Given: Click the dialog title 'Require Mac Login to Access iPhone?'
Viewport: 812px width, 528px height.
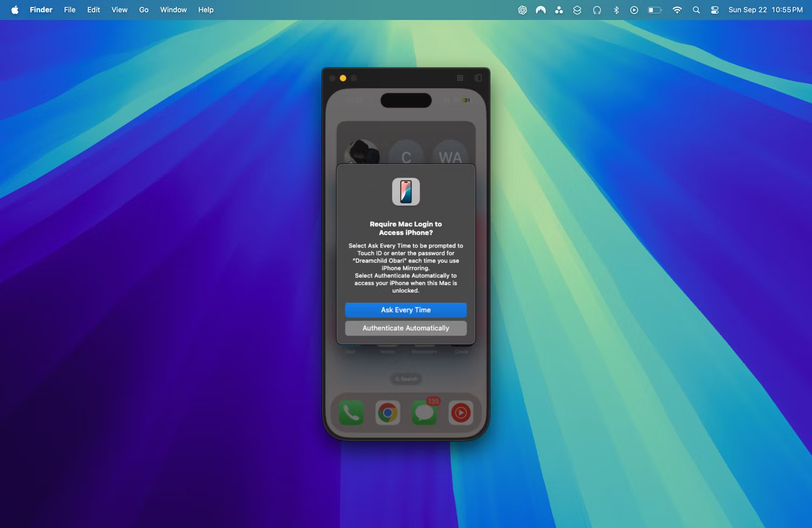Looking at the screenshot, I should point(406,228).
